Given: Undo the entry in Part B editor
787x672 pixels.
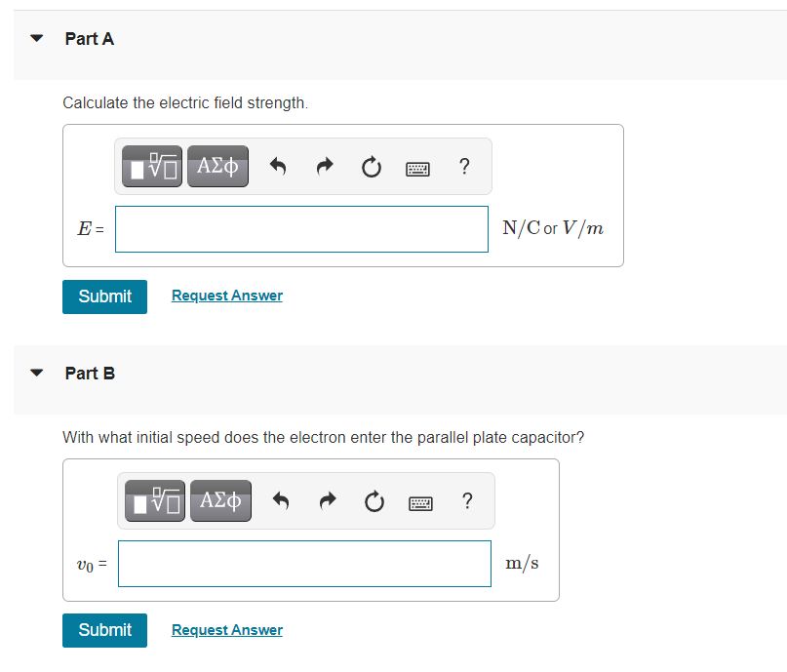Looking at the screenshot, I should click(x=280, y=500).
